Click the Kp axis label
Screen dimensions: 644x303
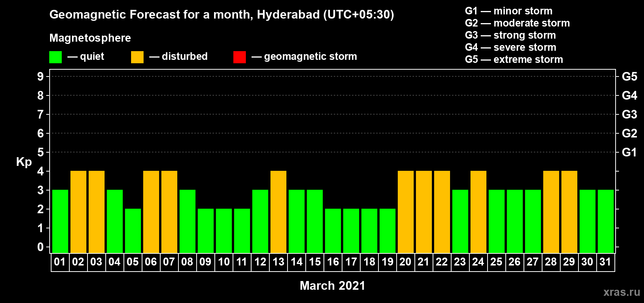point(24,162)
